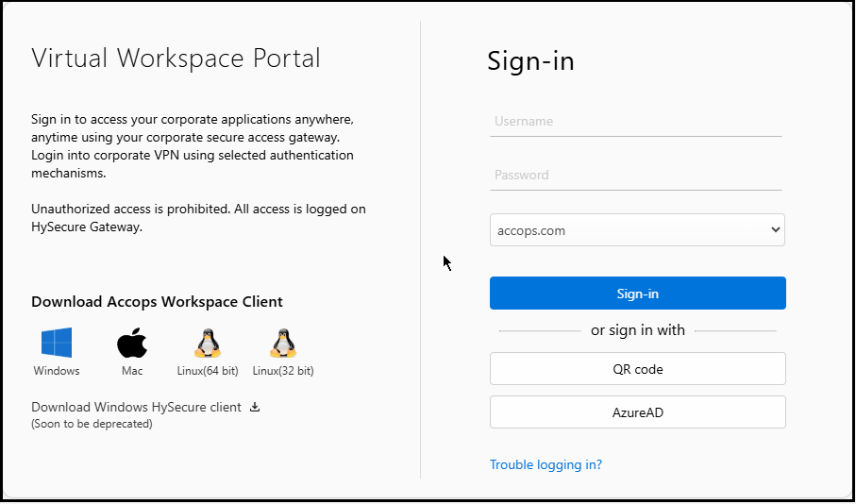Open the accops.com domain dropdown
Screen dimensions: 856x504
[628, 230]
